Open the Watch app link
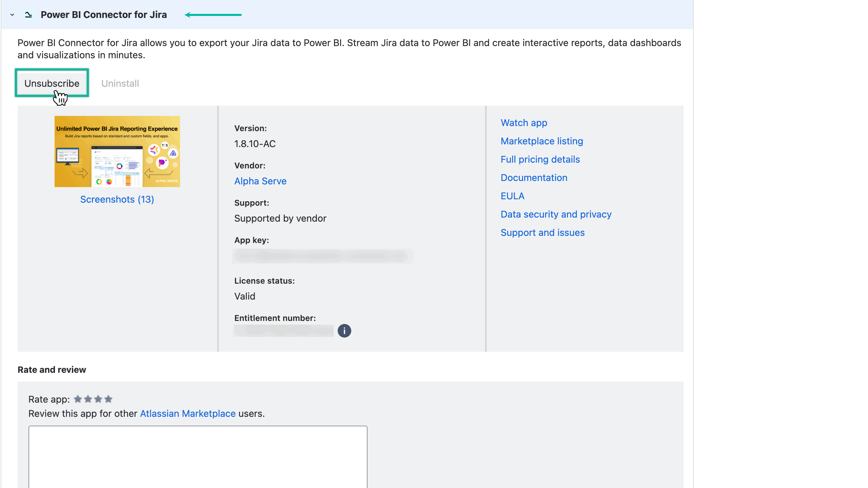Image resolution: width=868 pixels, height=488 pixels. tap(524, 123)
